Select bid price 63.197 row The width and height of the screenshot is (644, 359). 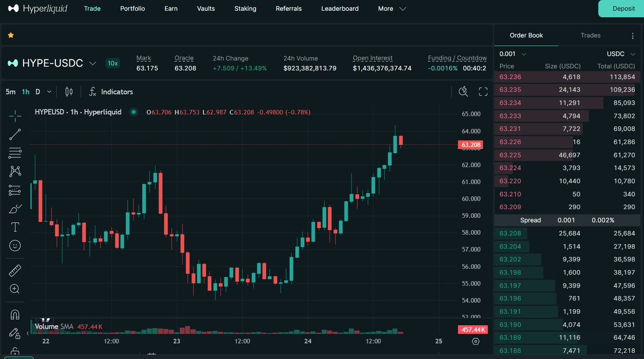[567, 285]
